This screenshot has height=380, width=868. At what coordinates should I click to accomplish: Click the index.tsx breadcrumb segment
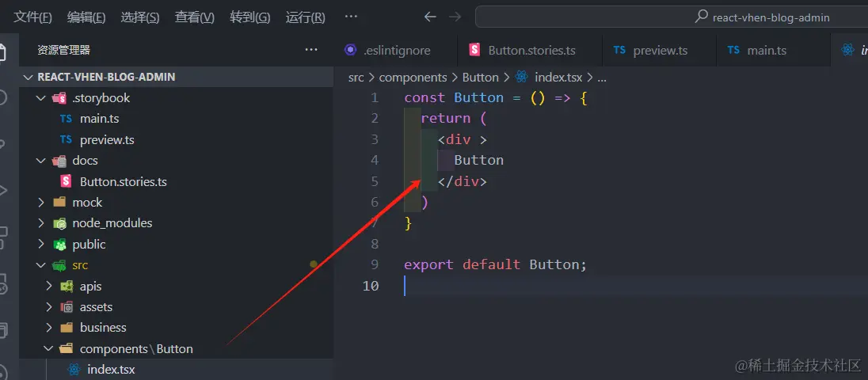pos(558,78)
